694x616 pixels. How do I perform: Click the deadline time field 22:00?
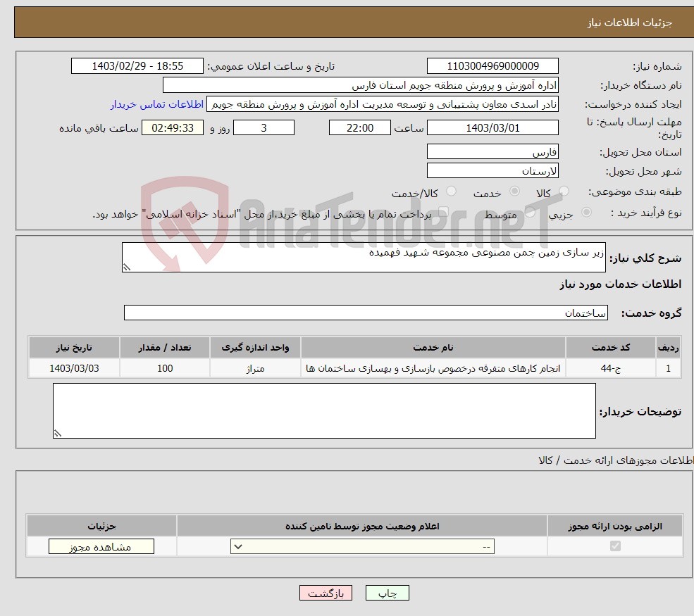coord(360,128)
